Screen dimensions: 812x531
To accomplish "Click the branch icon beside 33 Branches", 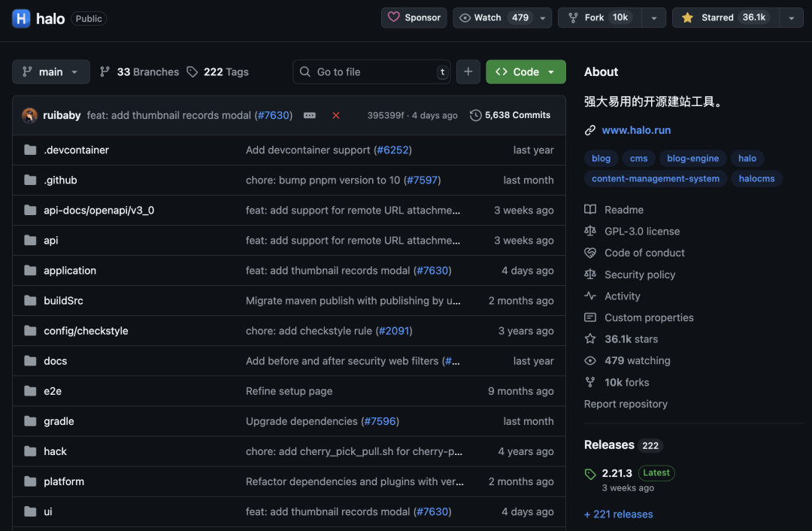I will (105, 72).
